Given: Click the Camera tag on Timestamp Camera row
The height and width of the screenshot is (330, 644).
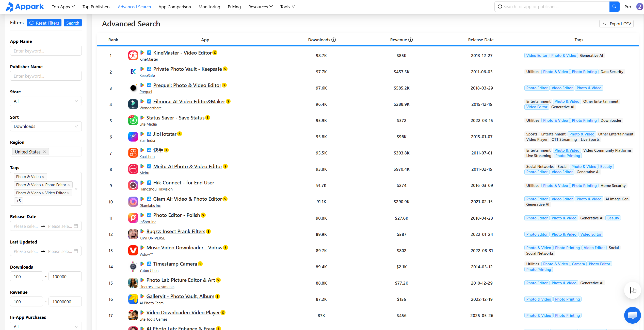Looking at the screenshot, I should [x=578, y=264].
